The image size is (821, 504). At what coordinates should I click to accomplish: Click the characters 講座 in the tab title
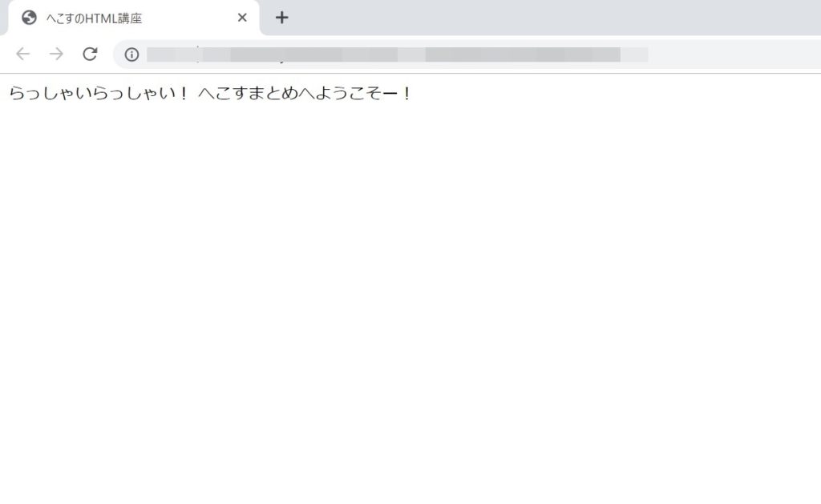(131, 18)
